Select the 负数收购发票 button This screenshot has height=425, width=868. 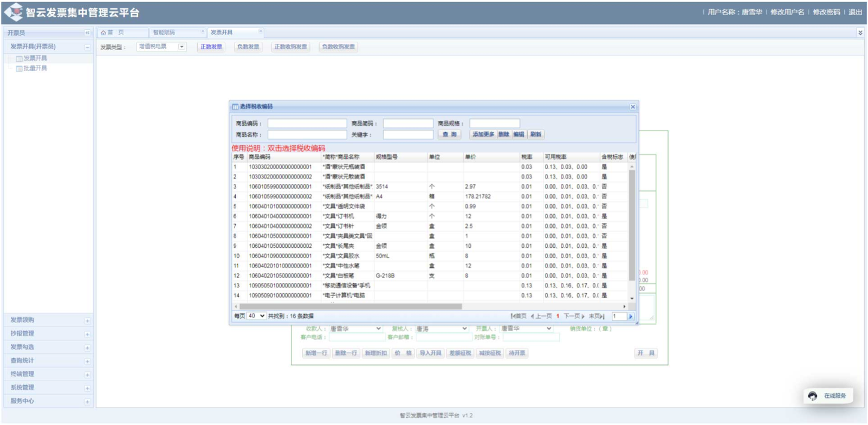point(338,47)
